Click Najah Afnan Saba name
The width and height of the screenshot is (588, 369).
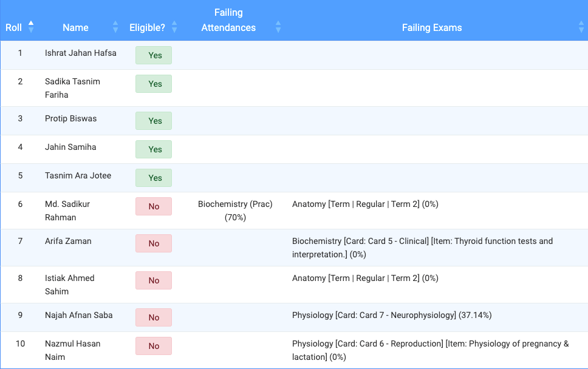pos(79,316)
